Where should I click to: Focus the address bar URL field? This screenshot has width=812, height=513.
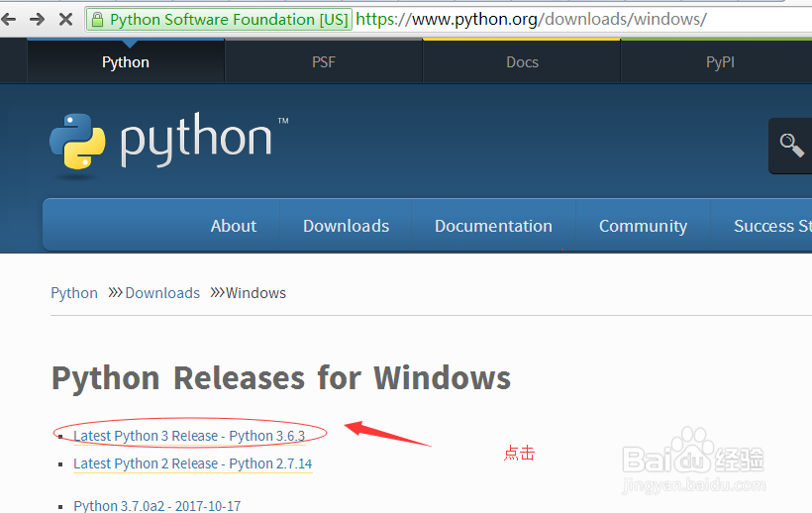531,20
